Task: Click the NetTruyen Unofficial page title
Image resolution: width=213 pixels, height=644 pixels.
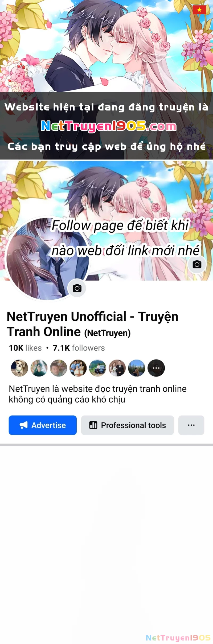Action: (x=92, y=324)
